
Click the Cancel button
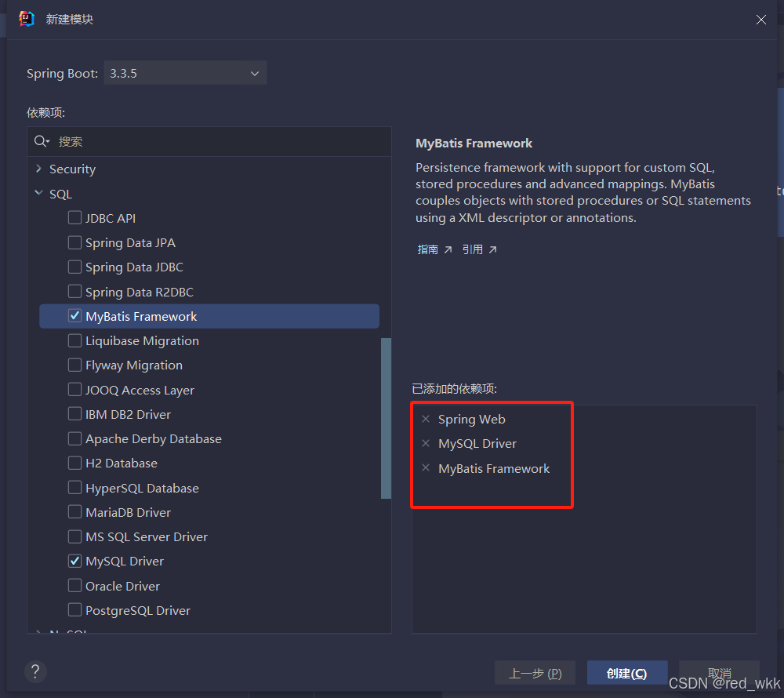point(719,673)
